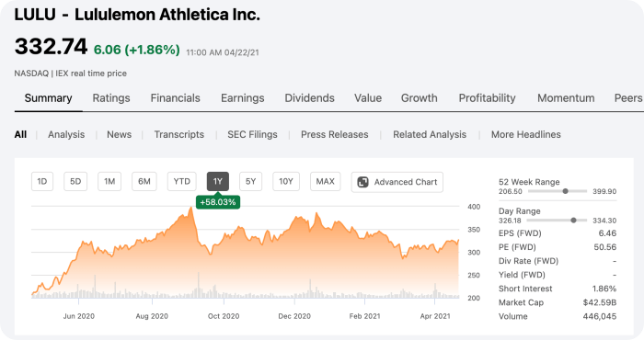Choose the 1M time range
The image size is (644, 340).
(x=109, y=181)
